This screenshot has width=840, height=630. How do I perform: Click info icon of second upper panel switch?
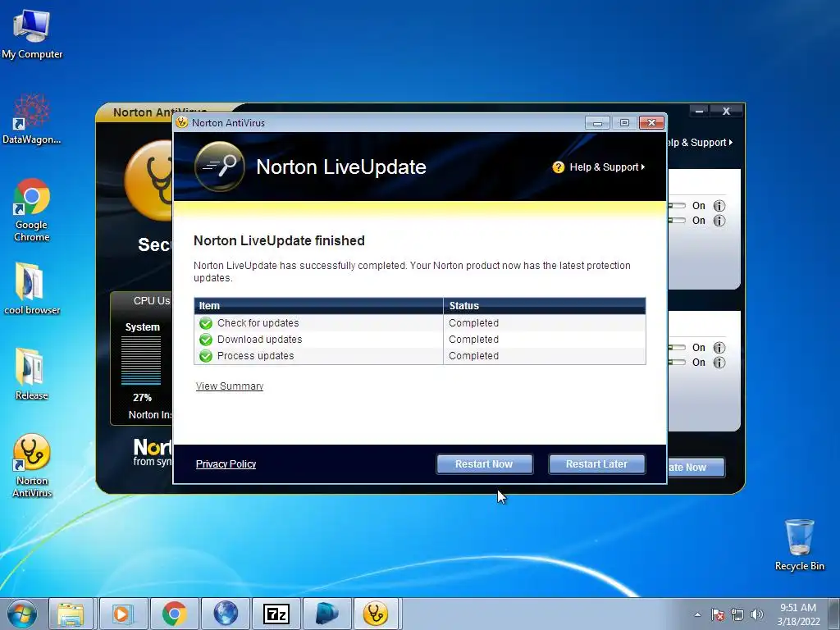(719, 221)
